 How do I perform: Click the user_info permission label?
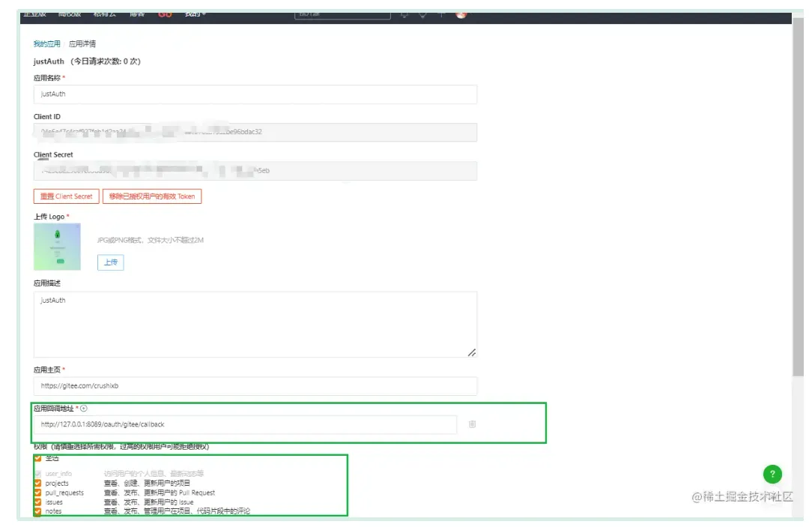point(58,474)
